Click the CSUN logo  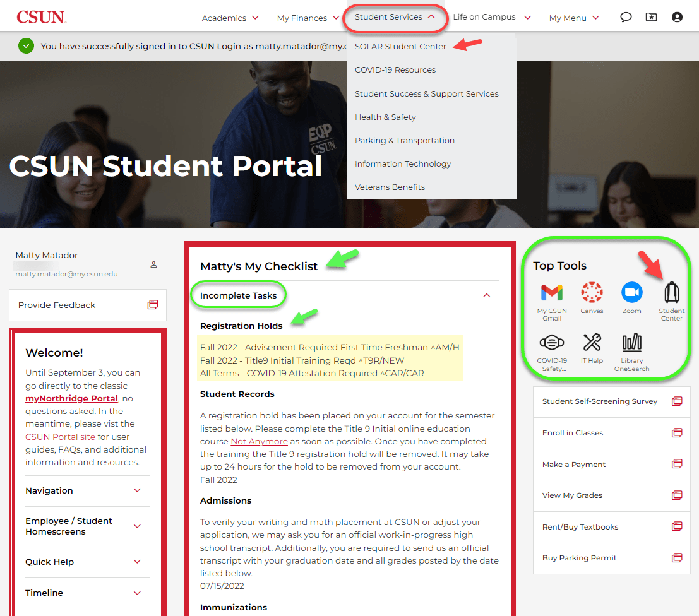pyautogui.click(x=42, y=18)
